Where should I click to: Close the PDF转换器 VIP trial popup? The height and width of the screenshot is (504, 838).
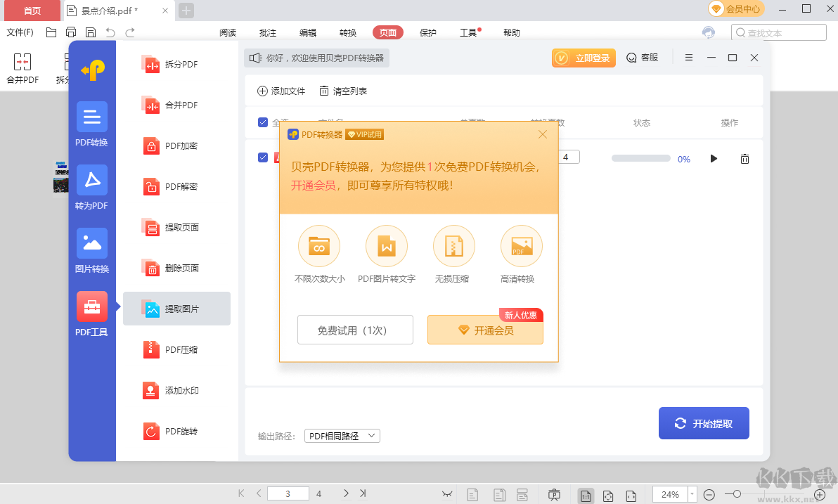tap(543, 134)
